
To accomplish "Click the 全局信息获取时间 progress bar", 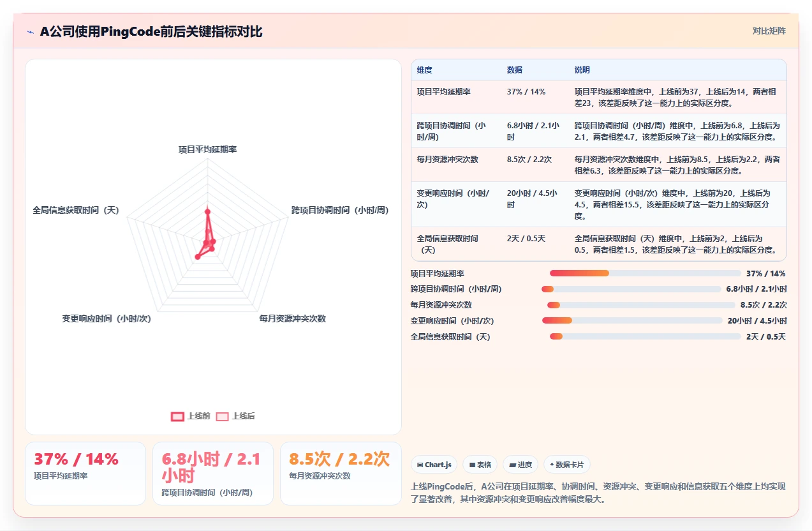I will click(646, 336).
